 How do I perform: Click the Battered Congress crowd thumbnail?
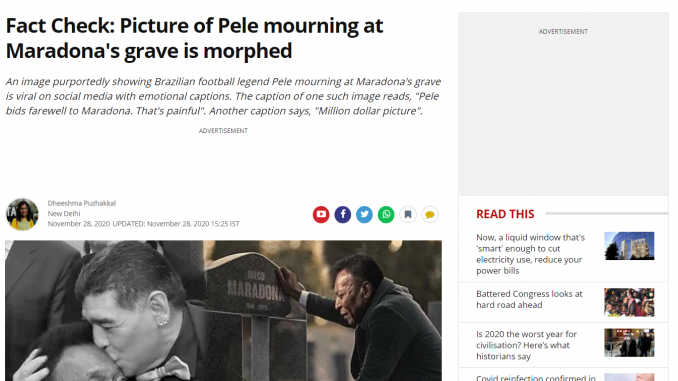click(x=629, y=302)
